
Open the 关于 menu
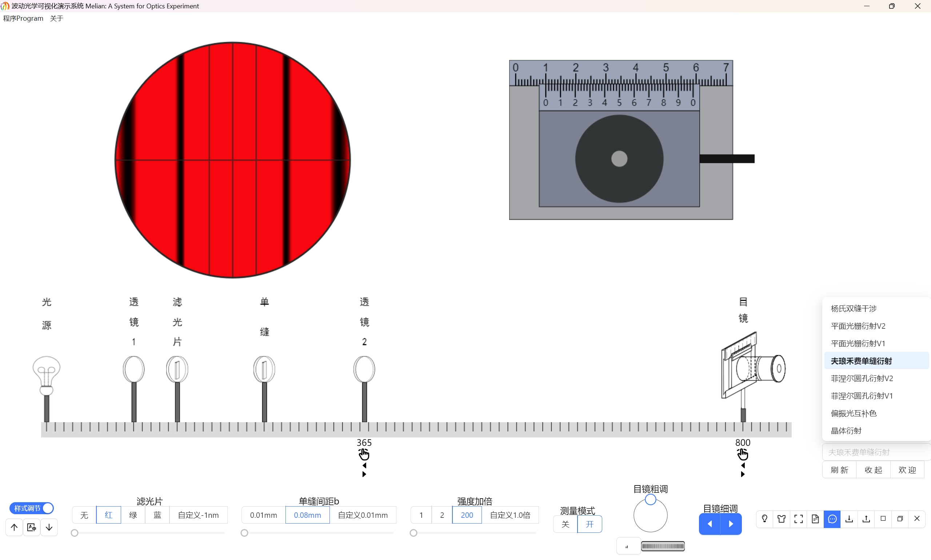coord(57,18)
